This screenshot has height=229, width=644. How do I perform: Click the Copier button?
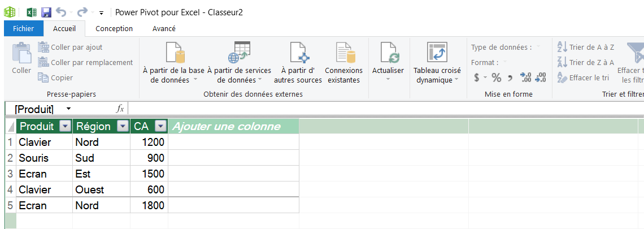(x=55, y=77)
